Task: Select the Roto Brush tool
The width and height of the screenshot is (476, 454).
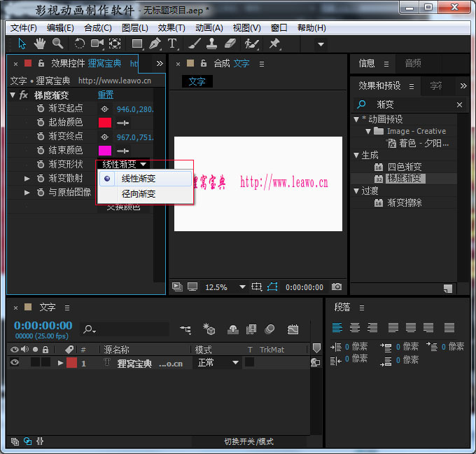Action: pyautogui.click(x=252, y=43)
